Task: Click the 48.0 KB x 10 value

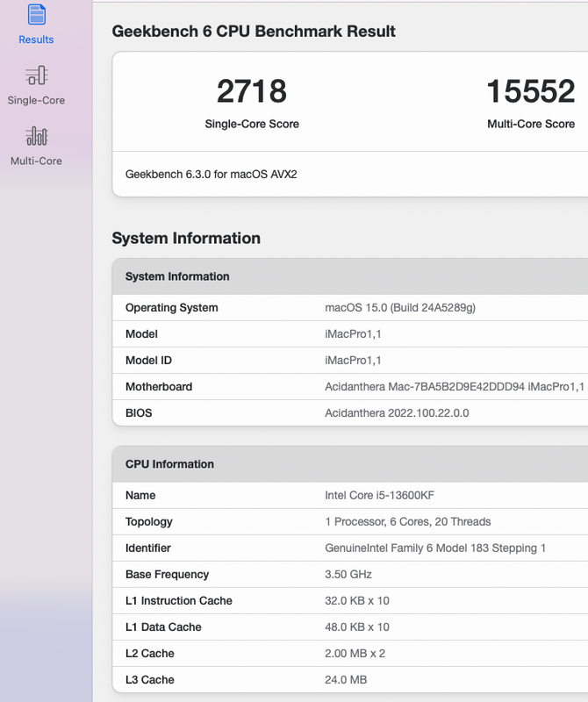Action: (x=357, y=627)
